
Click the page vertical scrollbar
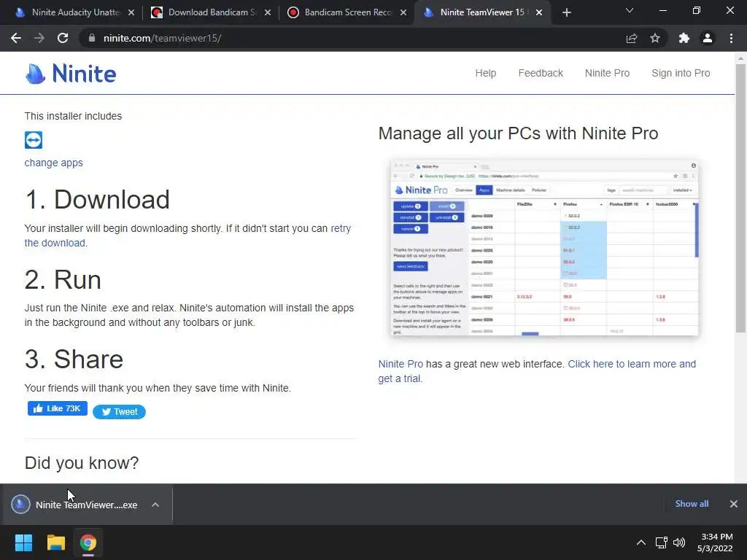tap(740, 198)
